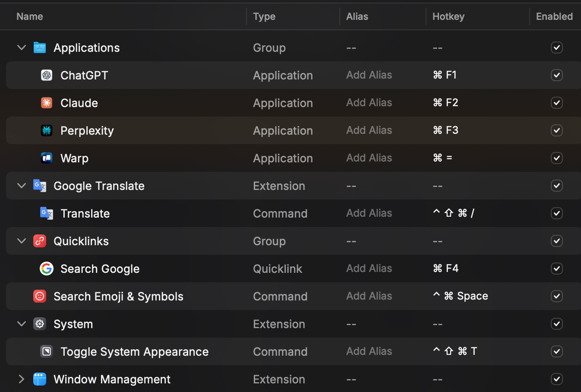Disable the Google Translate extension checkbox
Screen dimensions: 581x392
tap(557, 186)
